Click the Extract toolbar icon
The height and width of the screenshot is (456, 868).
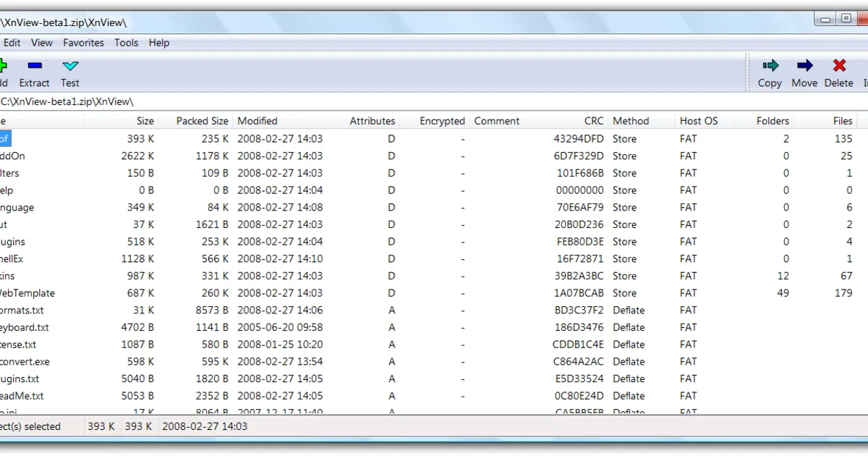tap(34, 66)
